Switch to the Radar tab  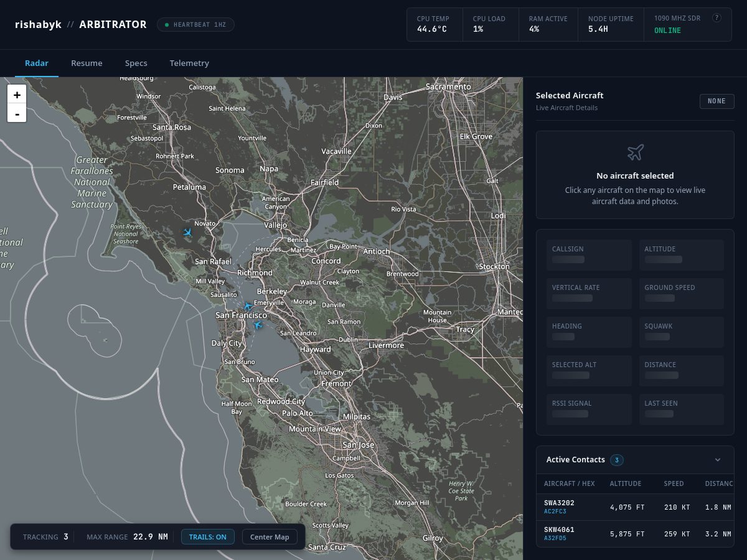(37, 63)
